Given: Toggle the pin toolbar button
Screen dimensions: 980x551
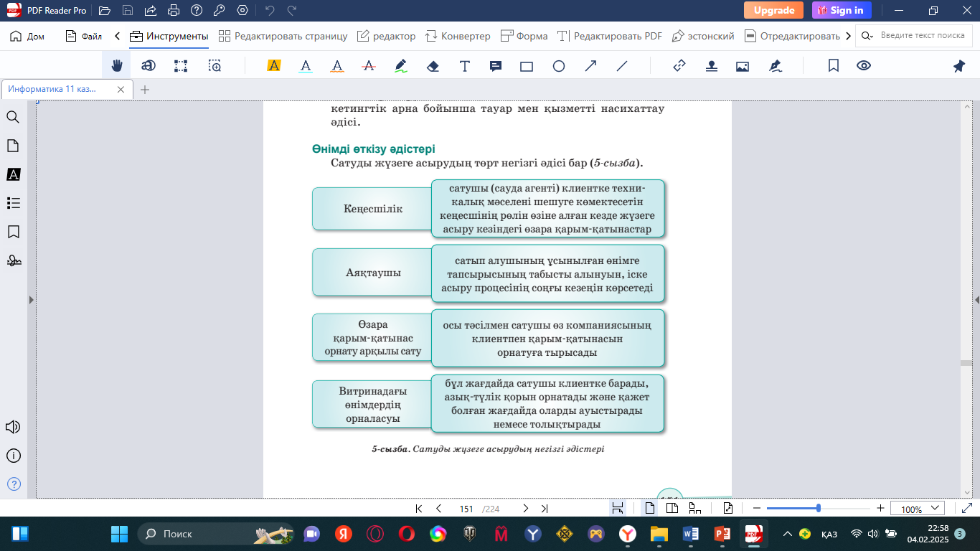Looking at the screenshot, I should coord(958,66).
